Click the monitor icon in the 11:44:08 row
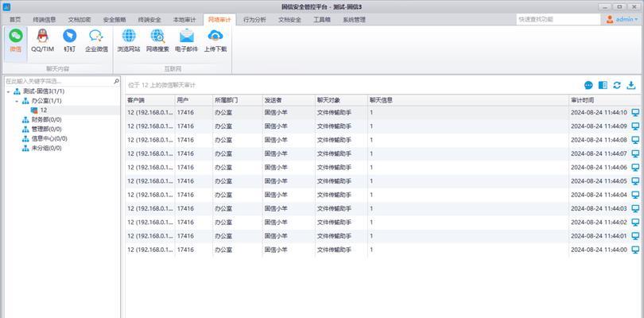Screen dimensions: 644x318 [635, 140]
